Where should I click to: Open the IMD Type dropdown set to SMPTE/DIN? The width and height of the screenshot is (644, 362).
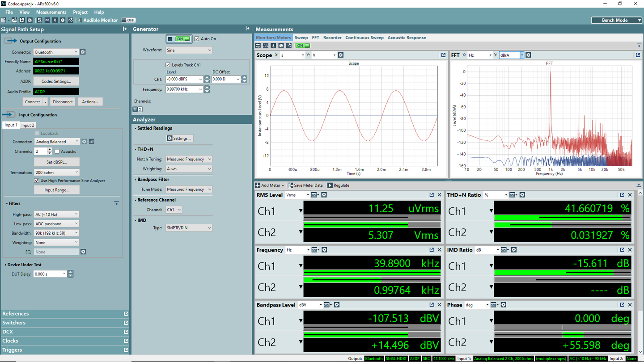click(189, 228)
